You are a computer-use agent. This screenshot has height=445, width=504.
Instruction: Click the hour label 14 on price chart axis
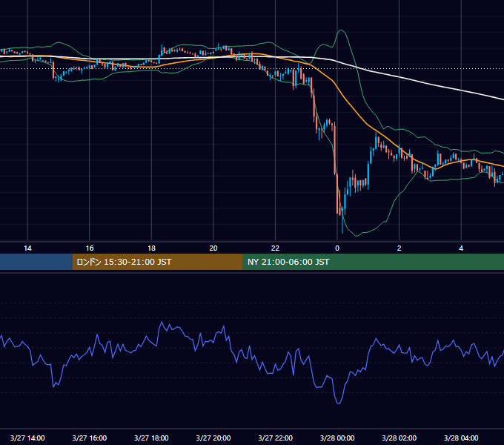(x=27, y=248)
